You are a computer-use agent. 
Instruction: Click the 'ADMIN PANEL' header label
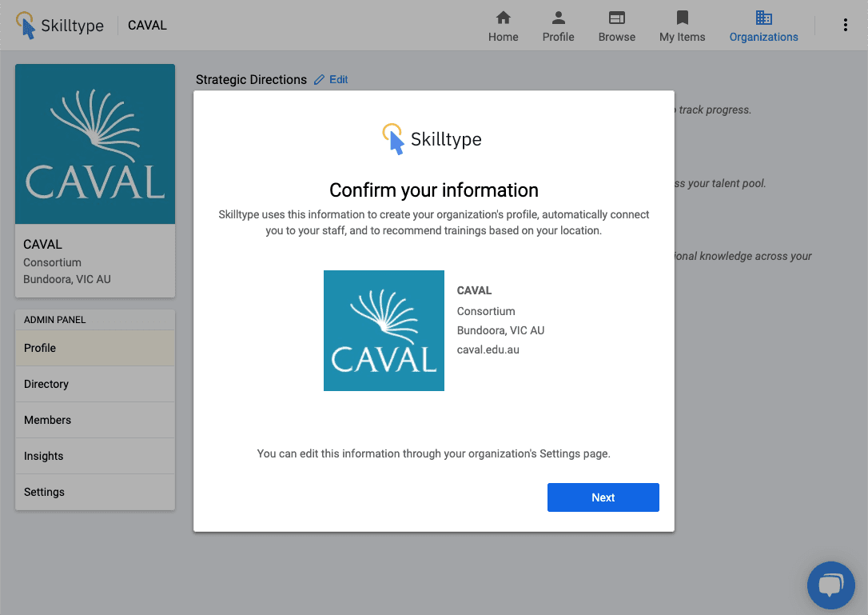[55, 320]
